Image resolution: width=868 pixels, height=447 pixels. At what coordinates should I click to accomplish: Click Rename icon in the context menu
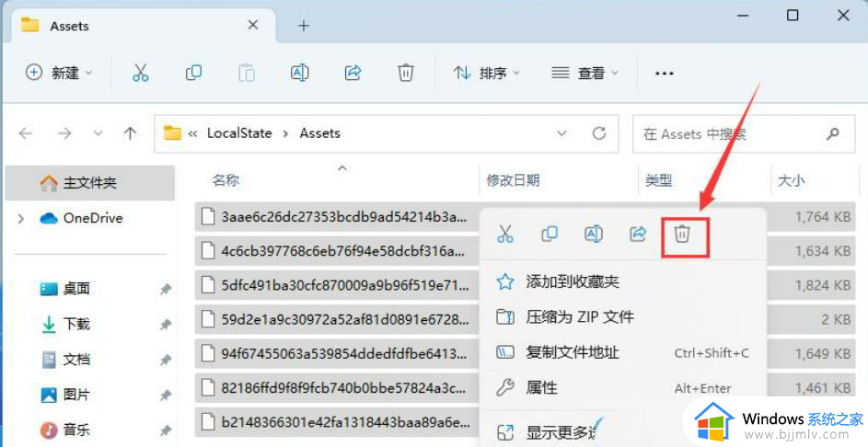pos(594,234)
